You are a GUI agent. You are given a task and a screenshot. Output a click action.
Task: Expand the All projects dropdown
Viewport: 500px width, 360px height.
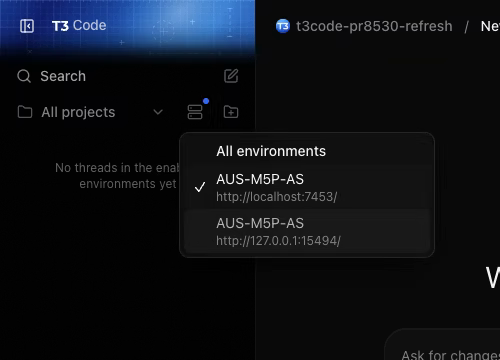pos(91,112)
